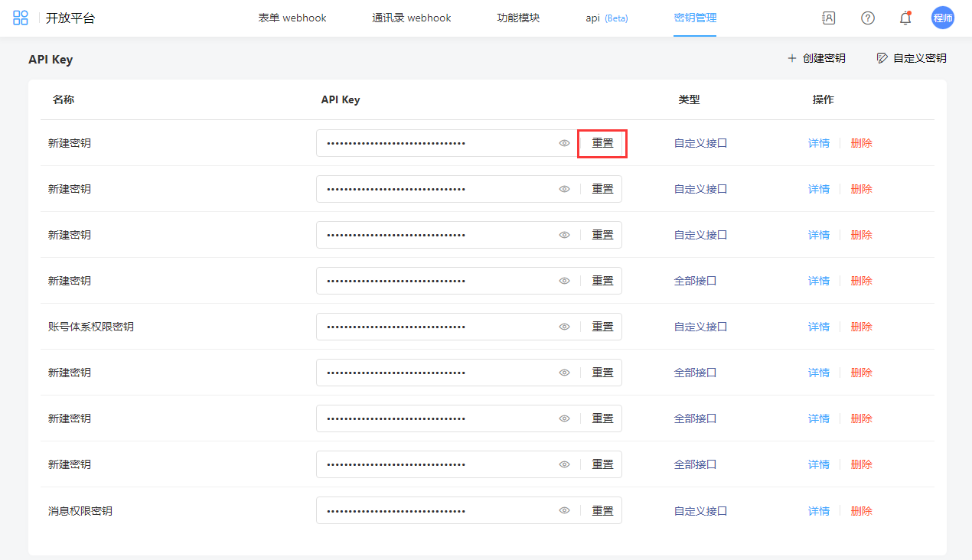972x560 pixels.
Task: Click the plus icon to create key
Action: (x=792, y=58)
